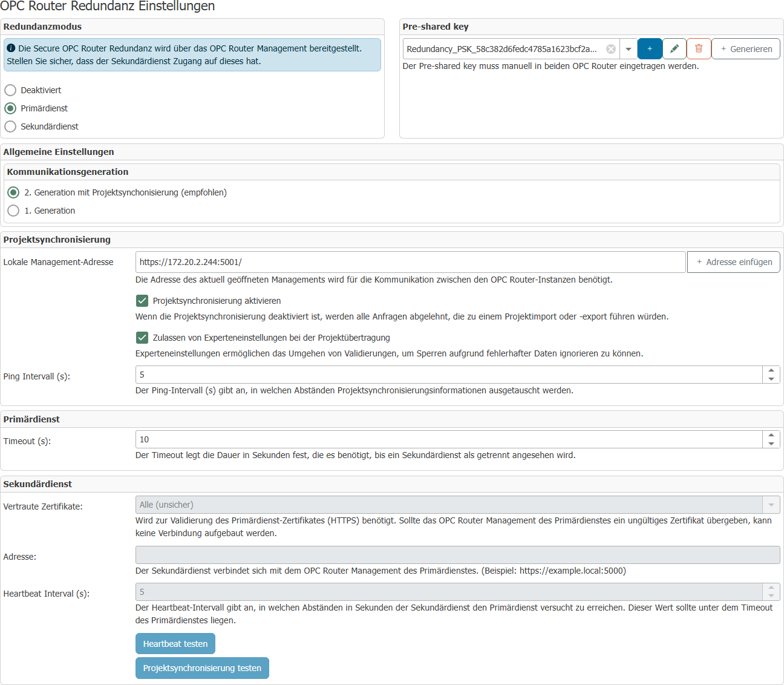Click the Generieren button
Image resolution: width=784 pixels, height=685 pixels.
coord(746,49)
